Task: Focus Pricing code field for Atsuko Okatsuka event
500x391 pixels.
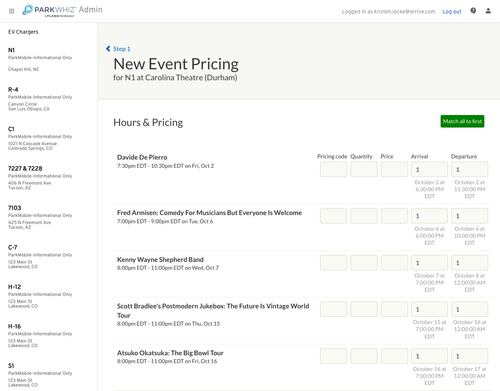Action: (x=333, y=356)
